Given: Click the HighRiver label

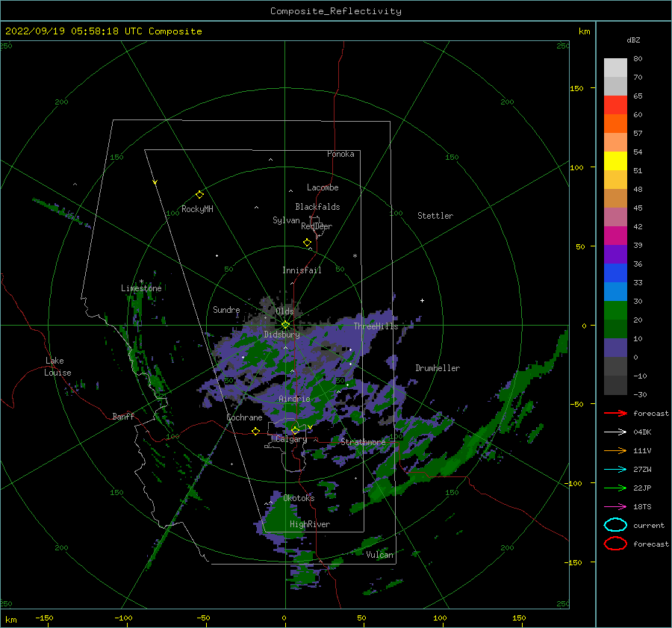Looking at the screenshot, I should pos(310,524).
